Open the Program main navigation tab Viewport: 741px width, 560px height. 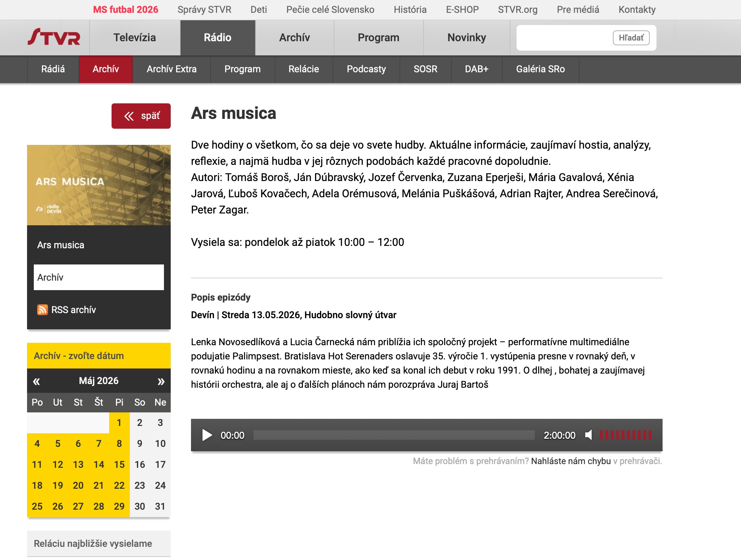click(x=379, y=37)
